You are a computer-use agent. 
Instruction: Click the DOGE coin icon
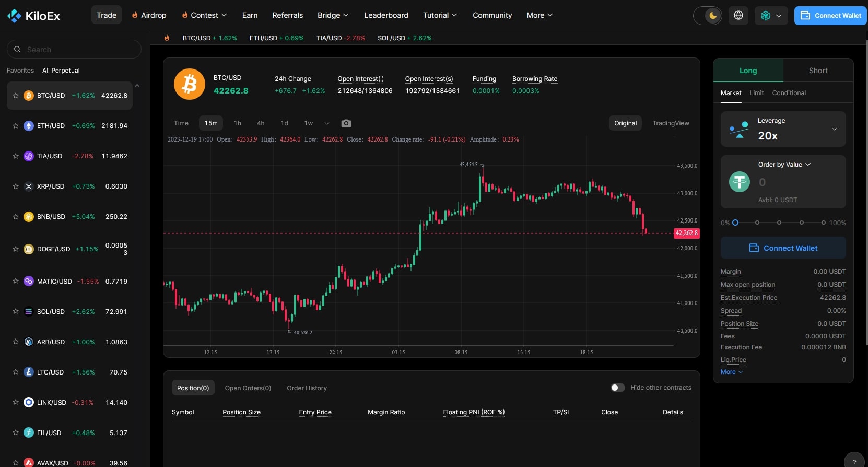(x=29, y=249)
